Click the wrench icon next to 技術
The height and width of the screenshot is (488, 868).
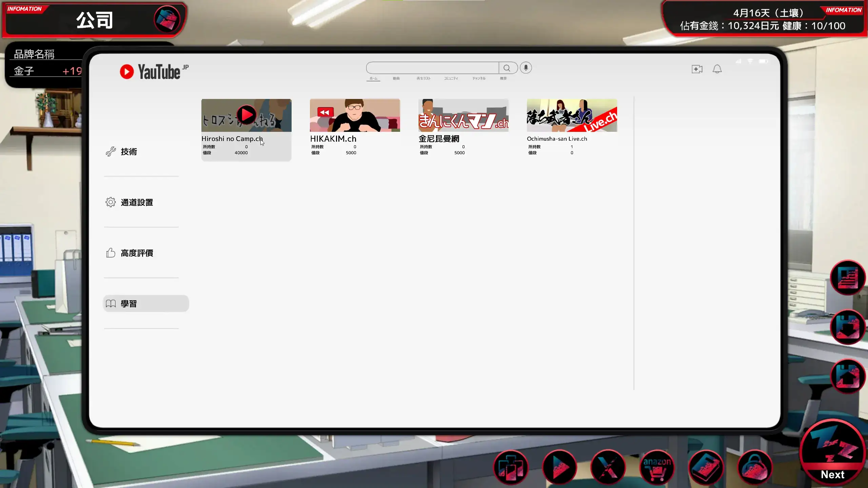[x=111, y=151]
